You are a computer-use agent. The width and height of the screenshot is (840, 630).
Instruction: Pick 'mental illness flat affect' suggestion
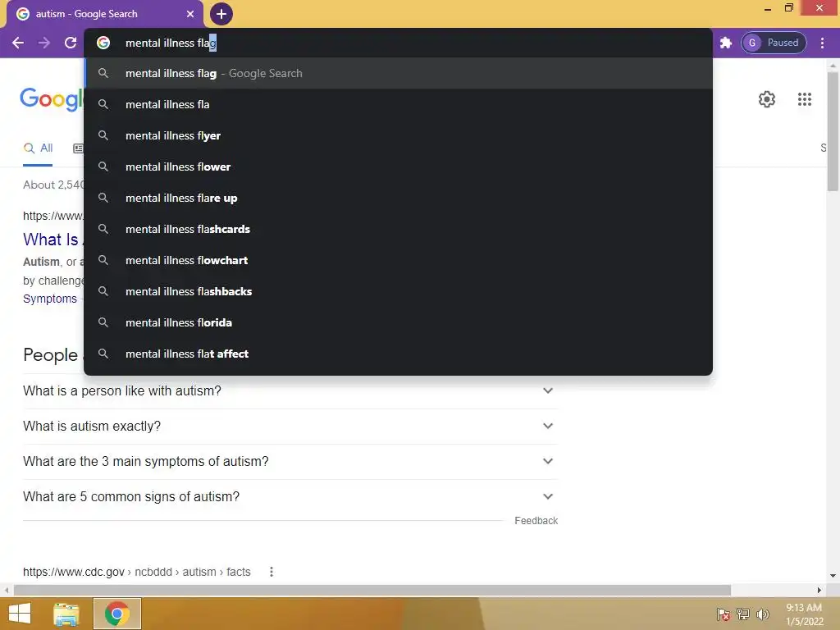pos(399,354)
